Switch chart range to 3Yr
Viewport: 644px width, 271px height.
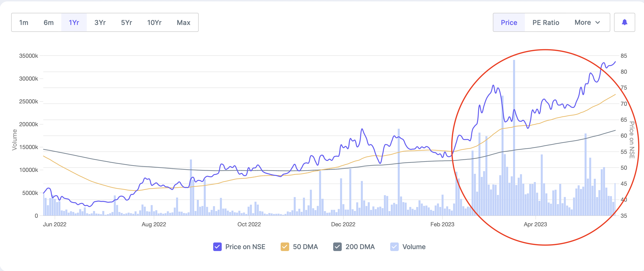coord(100,23)
